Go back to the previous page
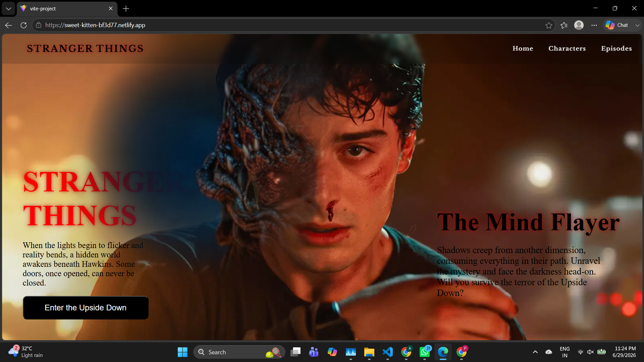The image size is (644, 362). click(9, 25)
